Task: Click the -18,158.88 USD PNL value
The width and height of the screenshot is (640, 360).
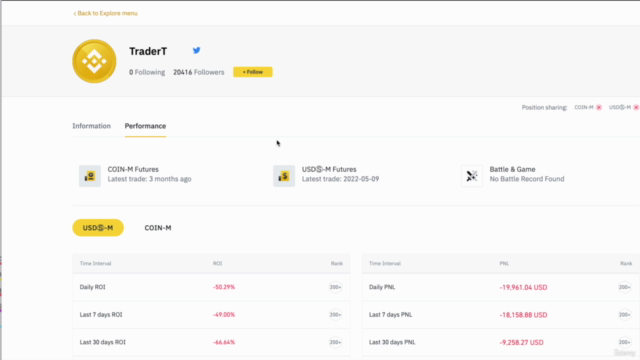Action: coord(523,315)
